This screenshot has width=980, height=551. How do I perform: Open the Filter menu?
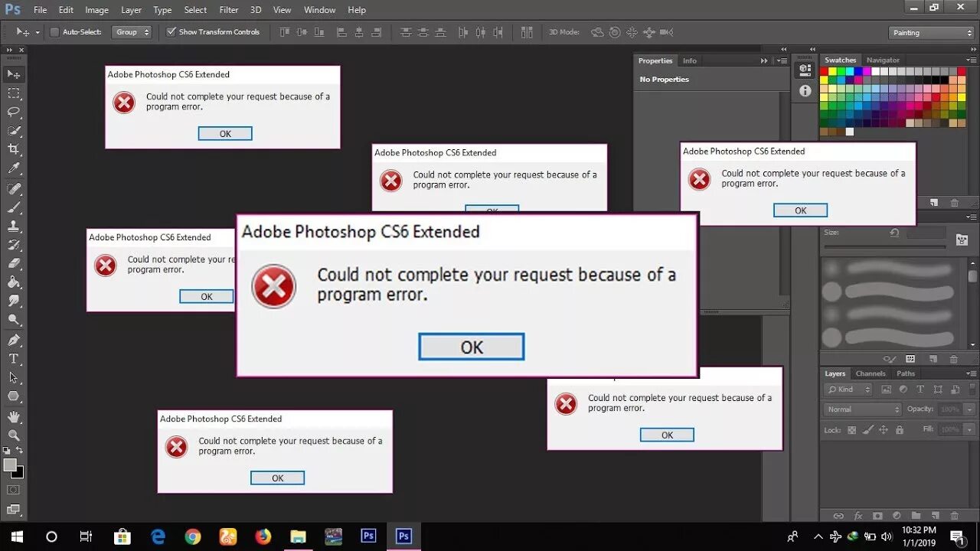coord(228,10)
